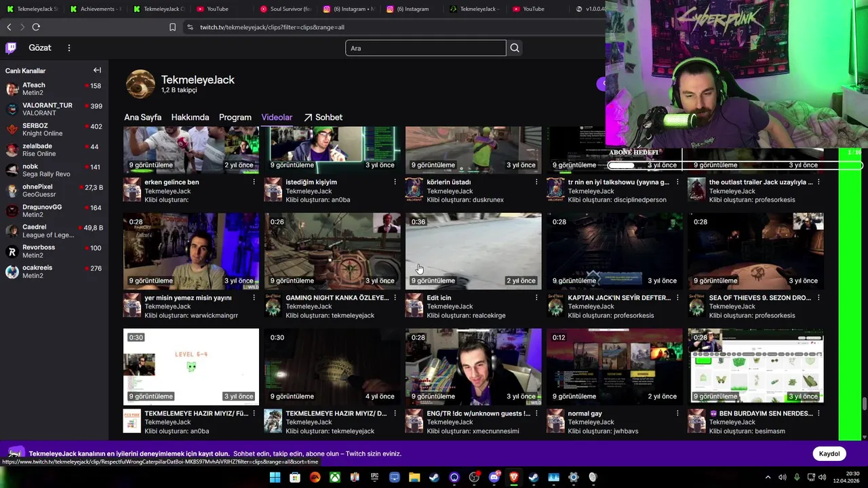
Task: Show hidden system tray icons chevron
Action: (768, 477)
